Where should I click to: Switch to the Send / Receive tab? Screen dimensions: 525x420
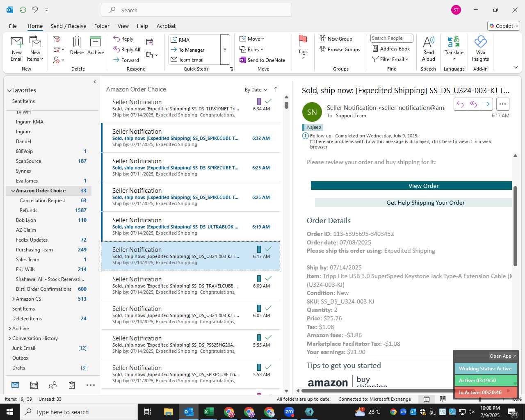point(68,26)
